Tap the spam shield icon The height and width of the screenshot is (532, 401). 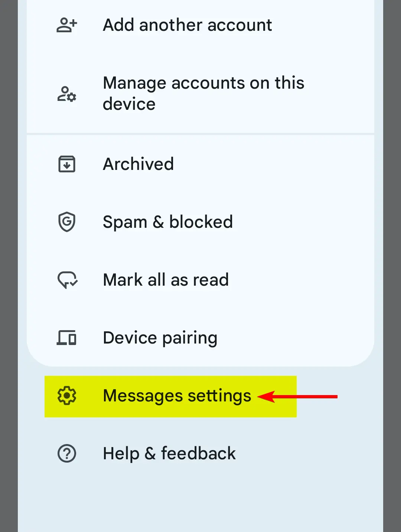[x=67, y=222]
